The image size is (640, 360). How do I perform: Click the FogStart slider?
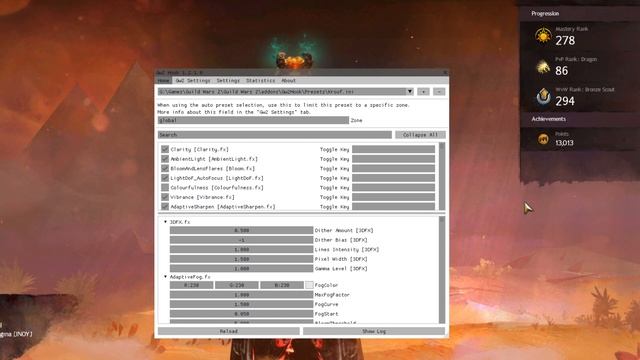tap(241, 314)
